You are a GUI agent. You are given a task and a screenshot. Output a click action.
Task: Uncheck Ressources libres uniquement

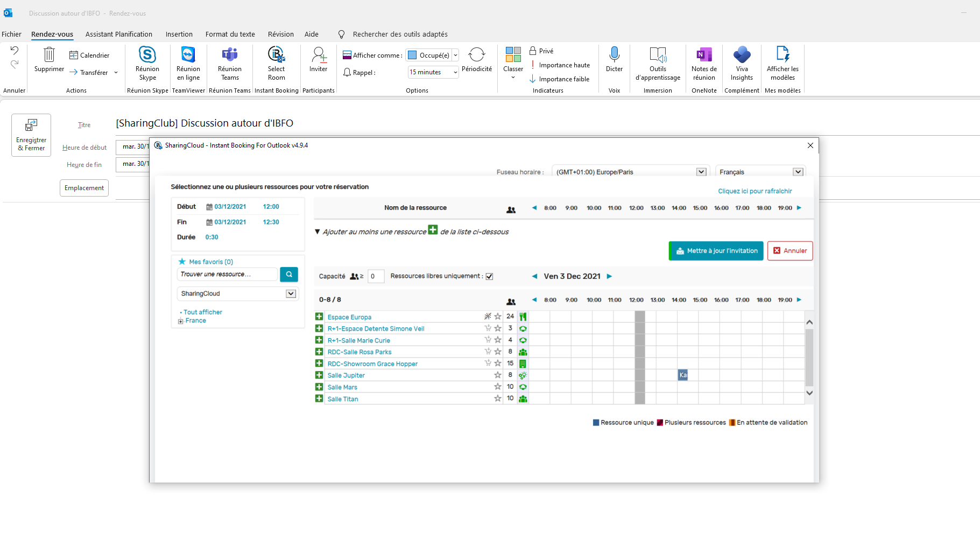point(489,276)
